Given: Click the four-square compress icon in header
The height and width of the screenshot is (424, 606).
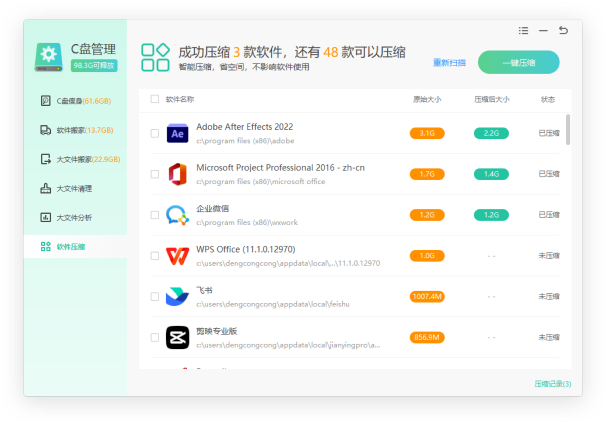Looking at the screenshot, I should (x=155, y=57).
